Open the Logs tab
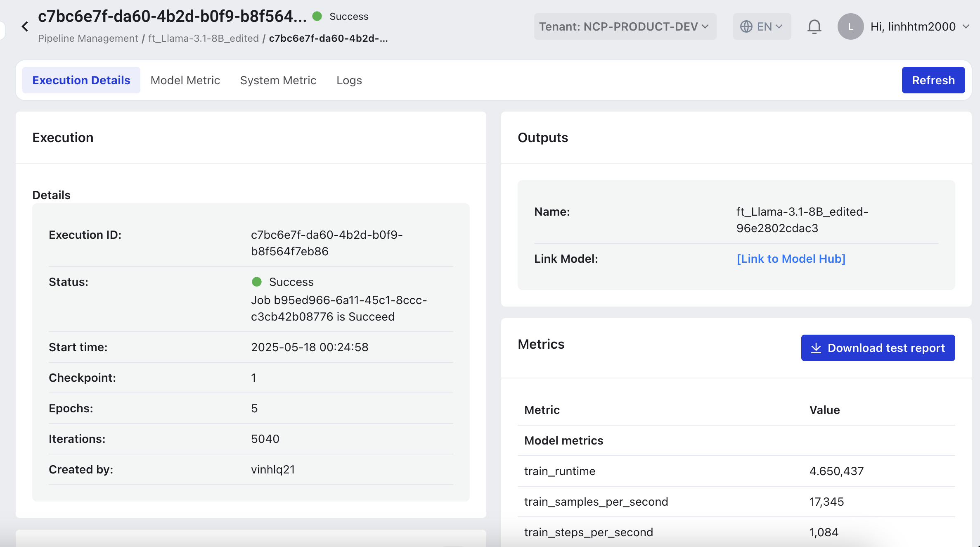The width and height of the screenshot is (980, 547). point(349,80)
